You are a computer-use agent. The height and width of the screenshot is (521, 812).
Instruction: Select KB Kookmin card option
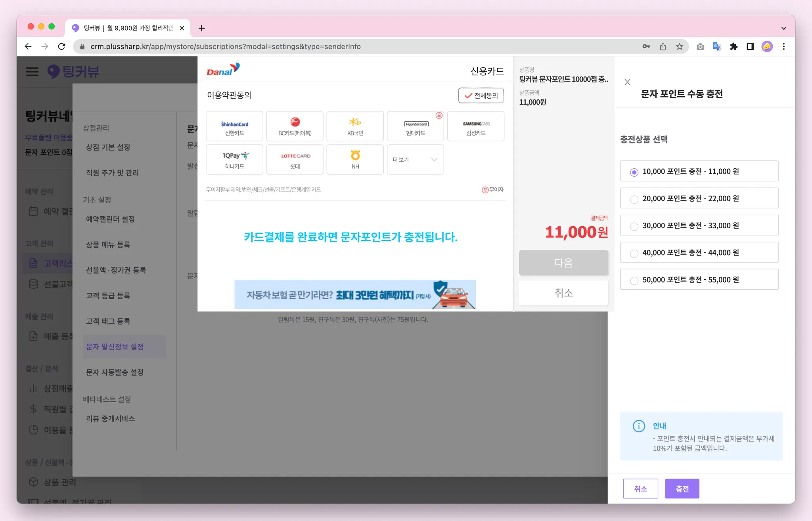coord(355,126)
